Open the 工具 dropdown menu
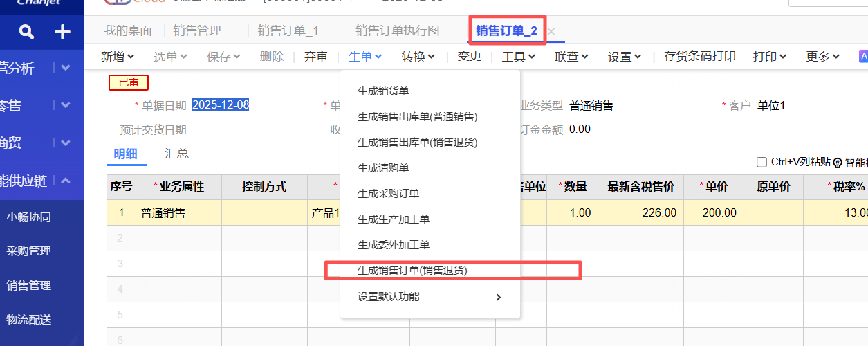The height and width of the screenshot is (346, 868). tap(518, 57)
